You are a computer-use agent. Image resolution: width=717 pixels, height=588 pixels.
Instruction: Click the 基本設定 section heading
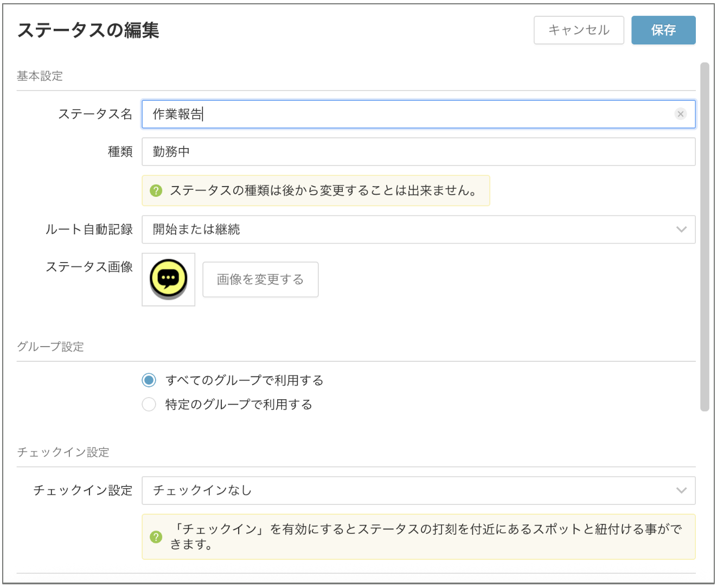tap(40, 76)
